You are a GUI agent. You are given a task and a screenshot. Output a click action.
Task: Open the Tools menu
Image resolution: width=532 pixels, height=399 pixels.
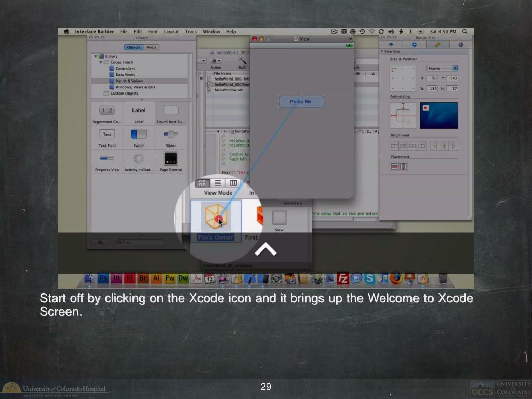coord(191,32)
